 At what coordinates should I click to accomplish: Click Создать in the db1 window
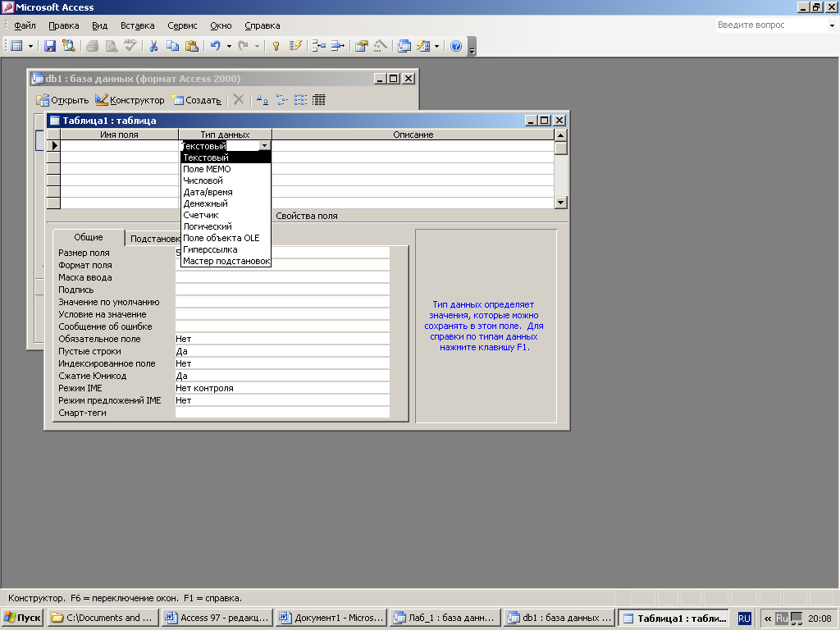pos(195,100)
